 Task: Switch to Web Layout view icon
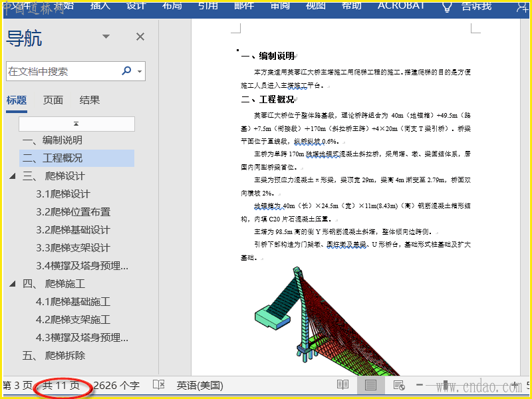[398, 385]
